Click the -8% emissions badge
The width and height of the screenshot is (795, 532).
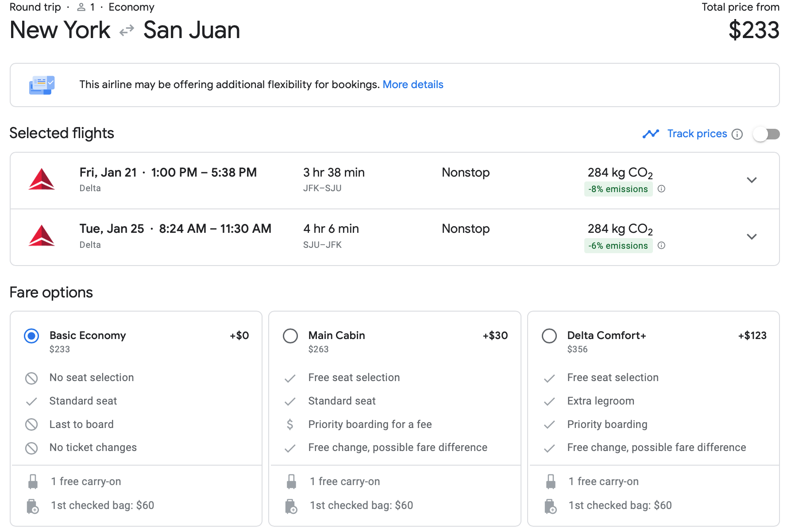coord(618,189)
